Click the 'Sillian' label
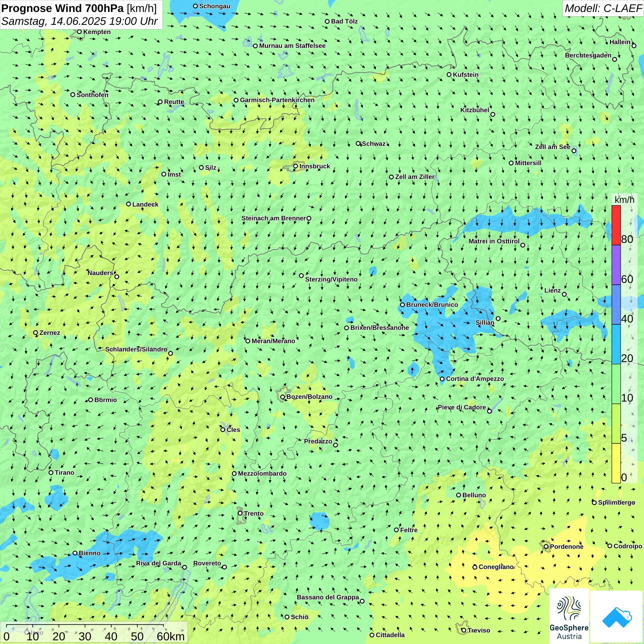The height and width of the screenshot is (644, 644). pyautogui.click(x=485, y=322)
